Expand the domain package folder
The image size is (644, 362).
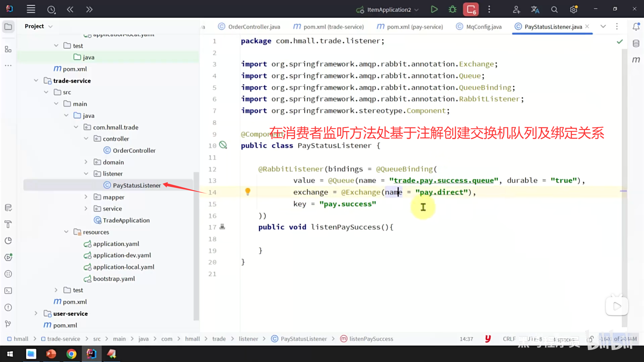(86, 162)
